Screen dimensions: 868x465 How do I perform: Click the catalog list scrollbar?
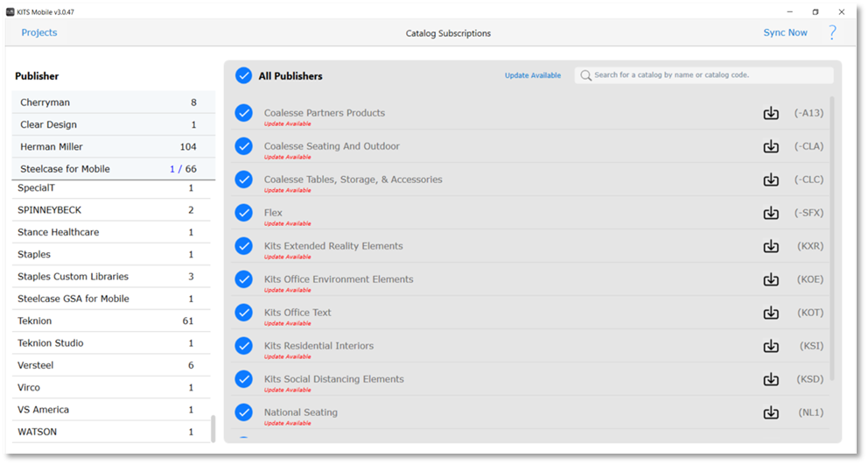pos(832,238)
